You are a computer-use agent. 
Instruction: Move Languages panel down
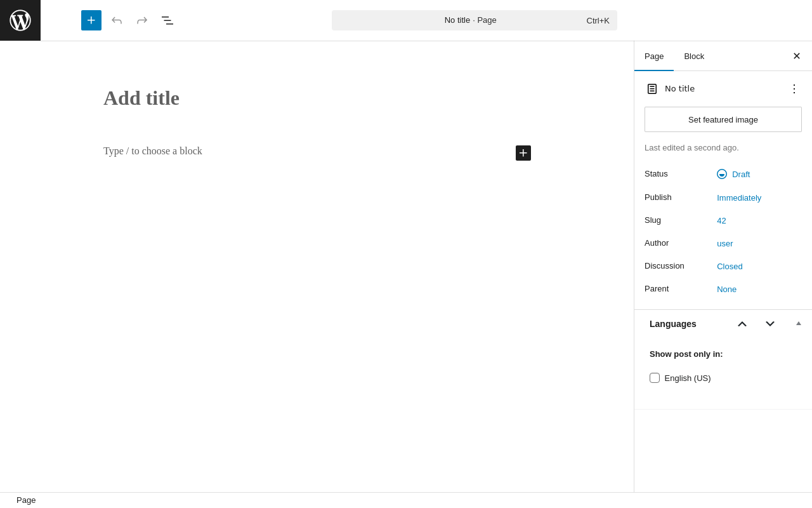point(770,324)
